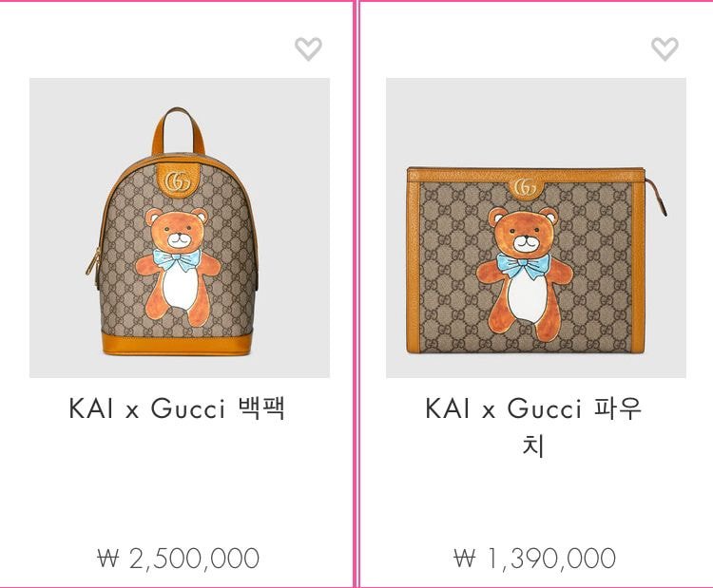Add the KAI x Gucci pouch to wishlist
Screen dimensions: 713x588
click(665, 48)
